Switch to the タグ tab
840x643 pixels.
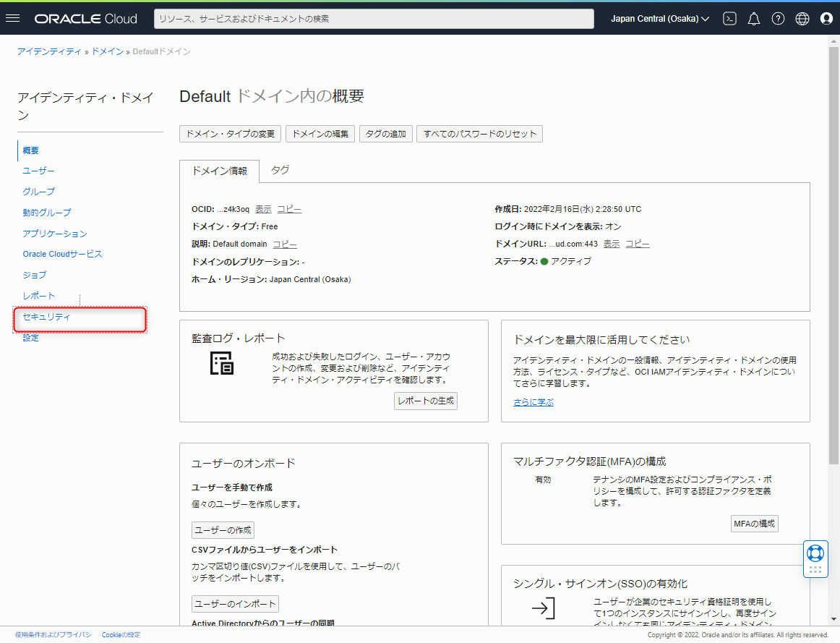tap(280, 170)
